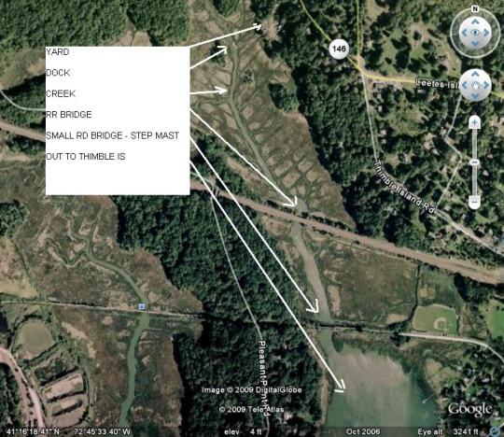Viewport: 504px width, 437px height.
Task: Click the Google logo watermark
Action: coord(469,409)
